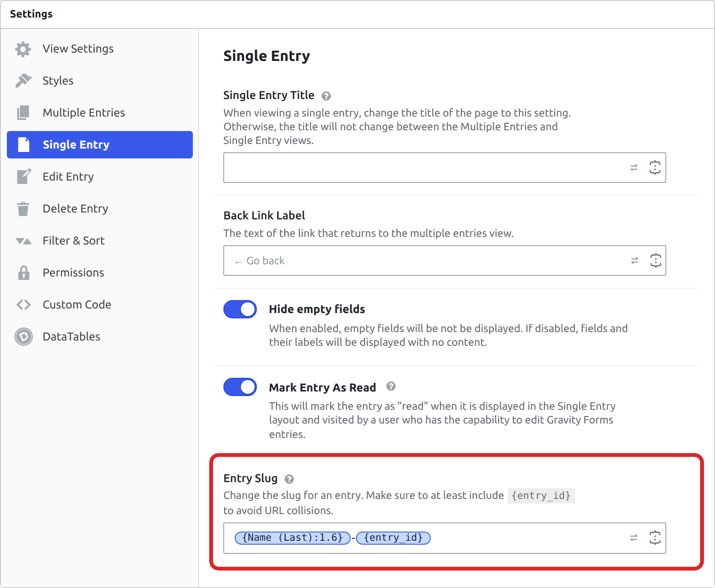Image resolution: width=715 pixels, height=588 pixels.
Task: Open the View Settings tab
Action: click(100, 49)
